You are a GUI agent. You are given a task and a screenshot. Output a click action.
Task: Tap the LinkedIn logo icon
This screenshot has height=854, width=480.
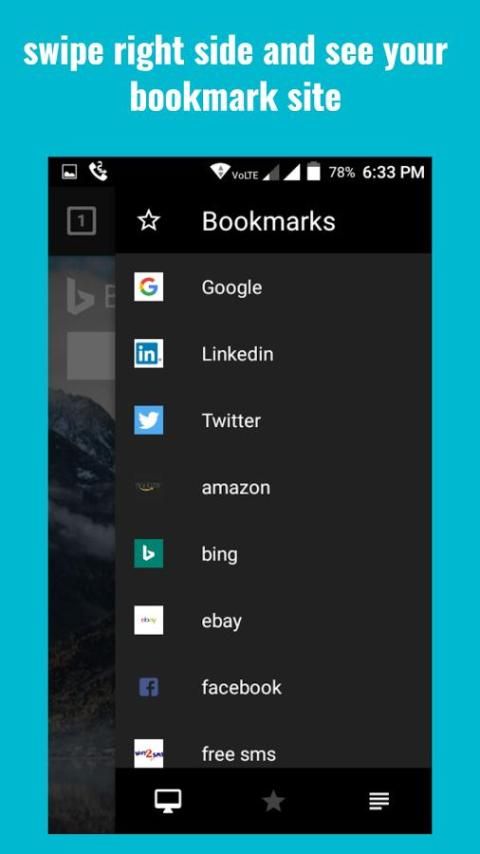tap(149, 353)
